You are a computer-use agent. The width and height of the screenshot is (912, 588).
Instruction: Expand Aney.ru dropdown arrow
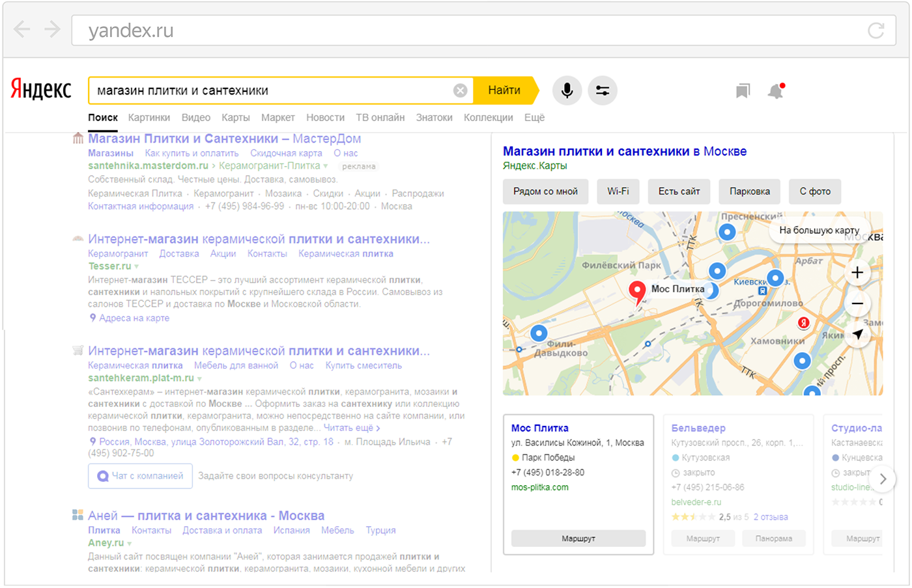point(130,544)
